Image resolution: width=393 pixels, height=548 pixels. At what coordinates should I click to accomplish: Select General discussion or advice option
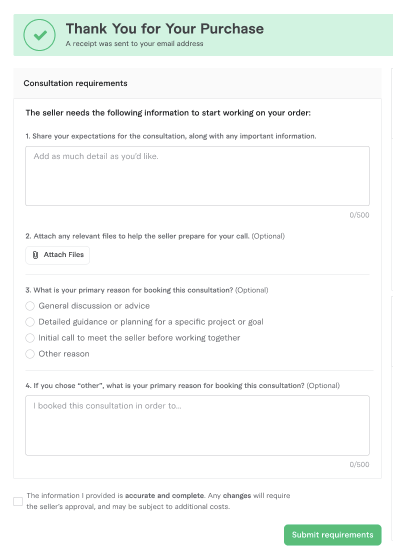30,306
